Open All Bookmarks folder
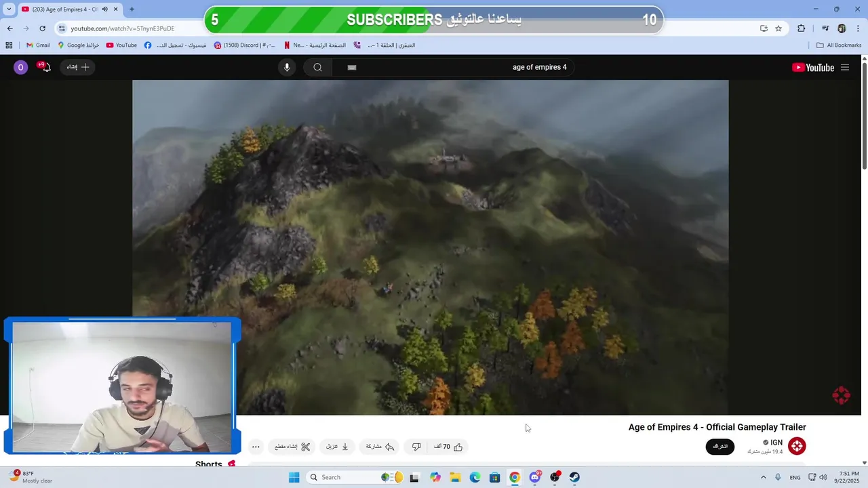The height and width of the screenshot is (488, 868). click(839, 45)
